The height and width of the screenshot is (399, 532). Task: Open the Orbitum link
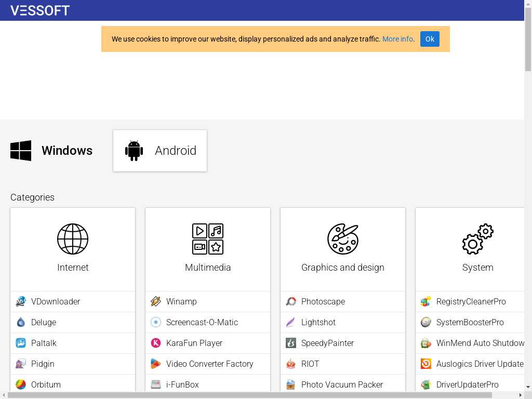(73, 383)
